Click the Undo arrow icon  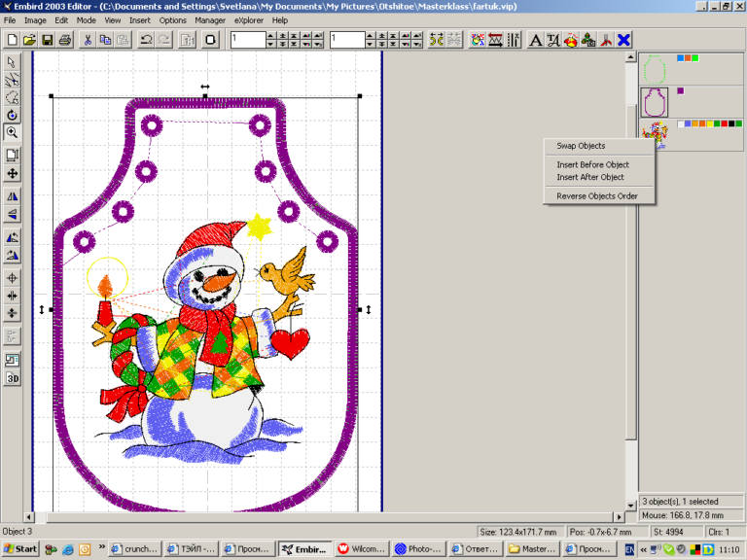[x=146, y=40]
